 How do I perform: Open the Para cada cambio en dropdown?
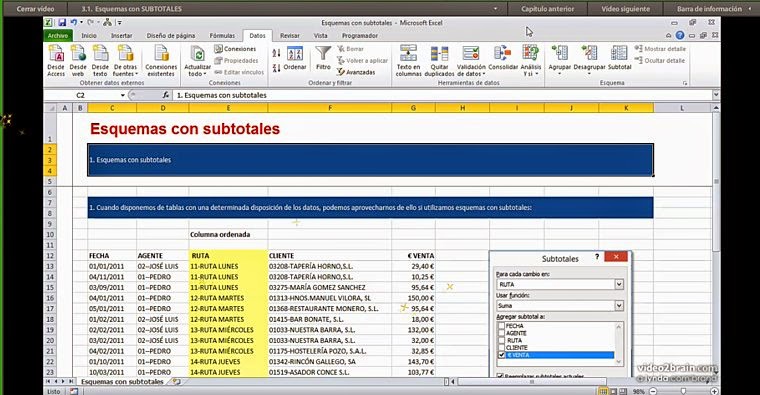(619, 284)
